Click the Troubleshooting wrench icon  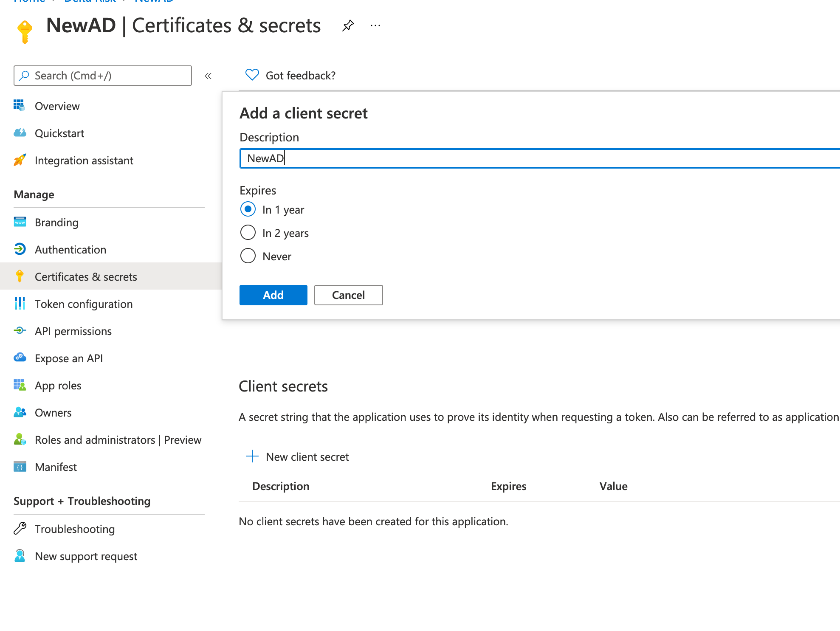click(x=20, y=528)
